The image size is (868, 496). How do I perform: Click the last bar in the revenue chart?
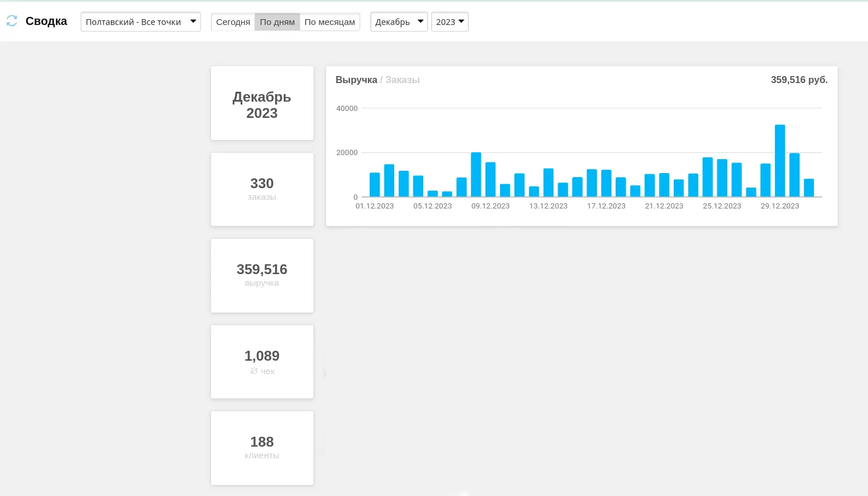click(809, 188)
